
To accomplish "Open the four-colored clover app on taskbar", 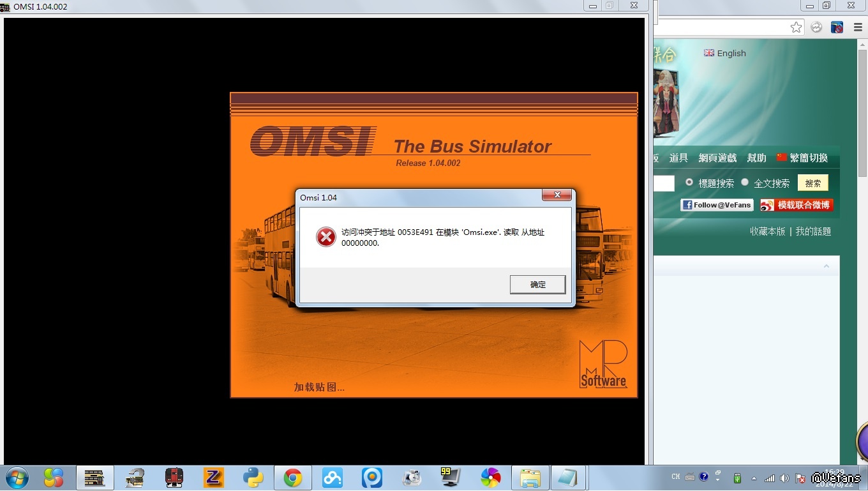I will [54, 478].
